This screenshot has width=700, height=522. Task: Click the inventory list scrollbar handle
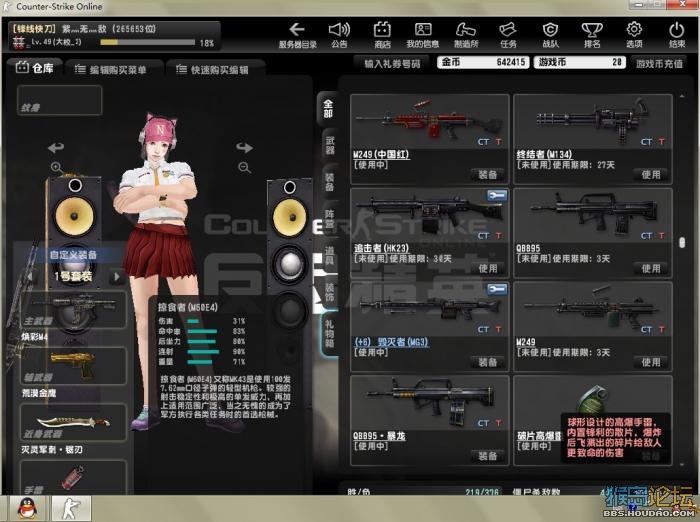(x=682, y=242)
